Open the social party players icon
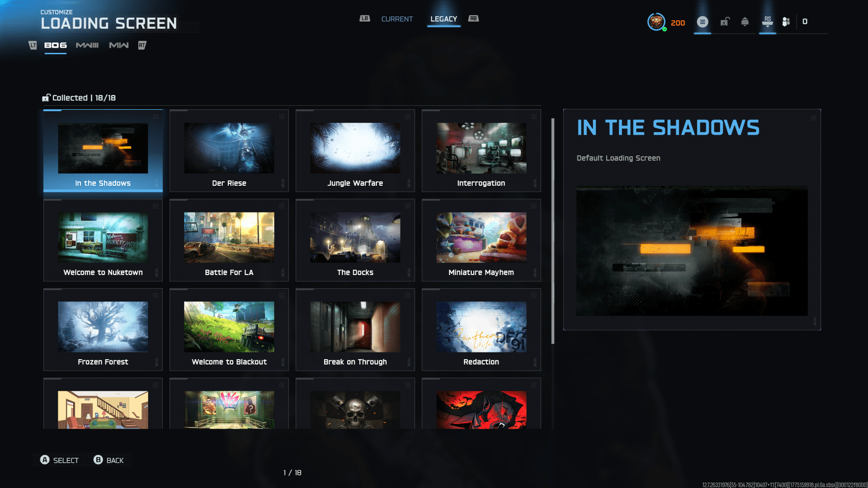Image resolution: width=868 pixels, height=488 pixels. [786, 22]
